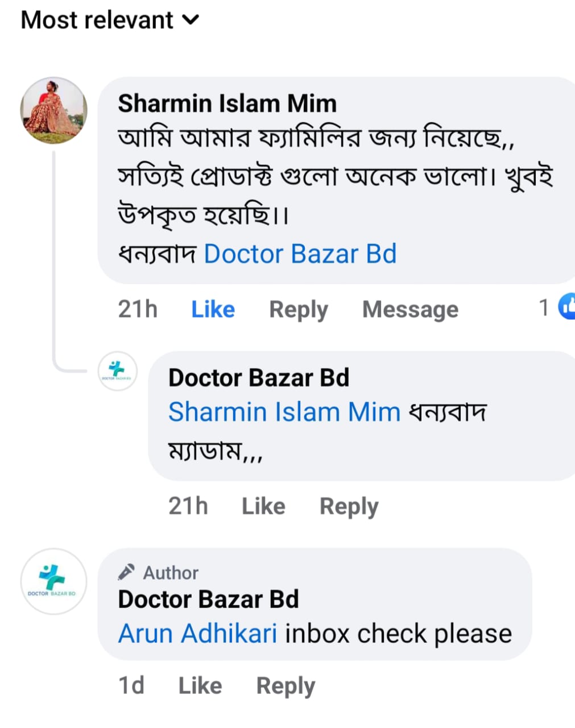Open Sharmin Islam Mim's profile picture
The height and width of the screenshot is (728, 575).
53,110
